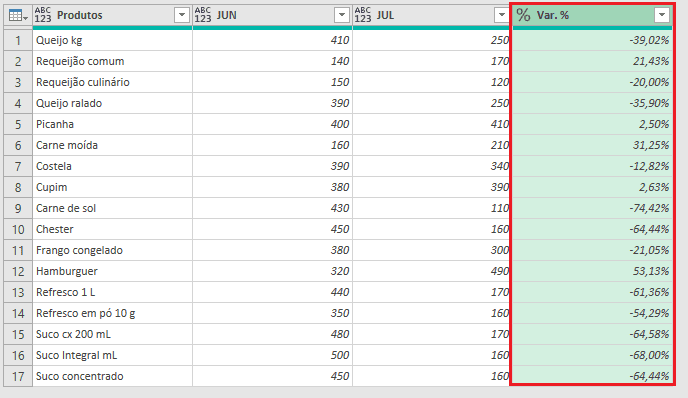Click the ABC123 type icon for Produtos

pos(43,15)
